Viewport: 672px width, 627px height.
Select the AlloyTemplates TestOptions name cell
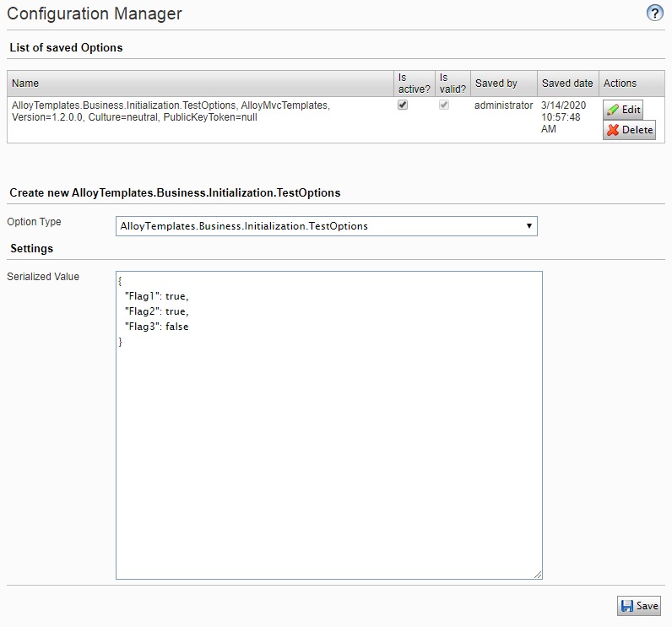coord(171,111)
